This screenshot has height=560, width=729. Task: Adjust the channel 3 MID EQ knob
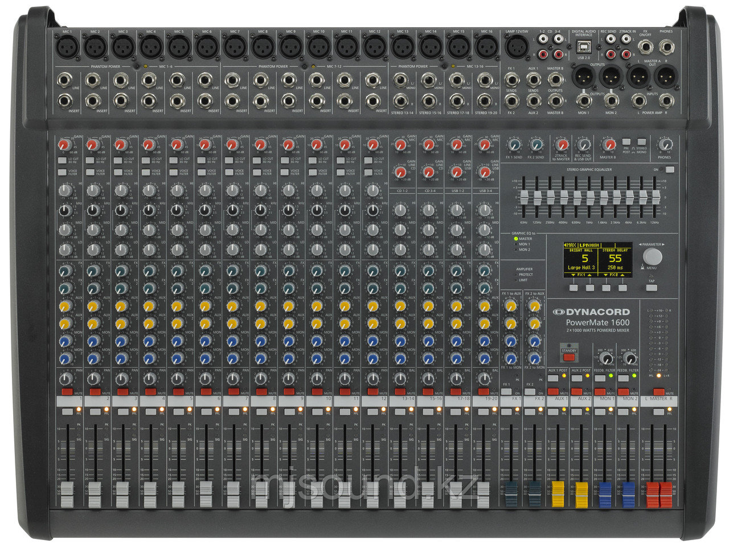coord(121,230)
